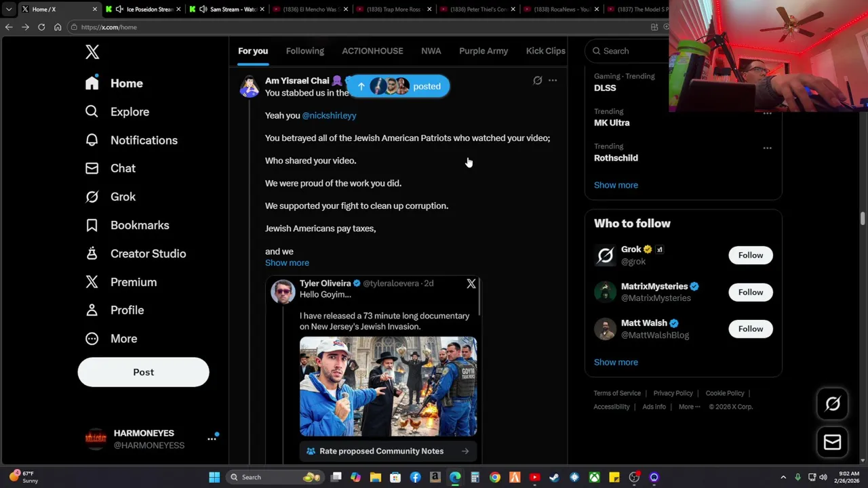Follow MatrixMysteries in Who to follow
This screenshot has height=488, width=868.
coord(751,292)
